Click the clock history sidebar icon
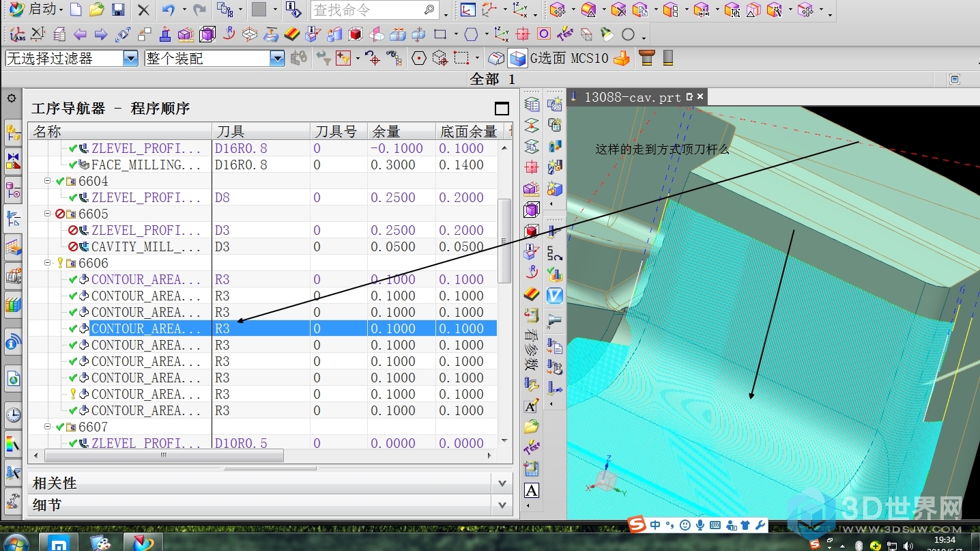This screenshot has width=980, height=551. [13, 414]
